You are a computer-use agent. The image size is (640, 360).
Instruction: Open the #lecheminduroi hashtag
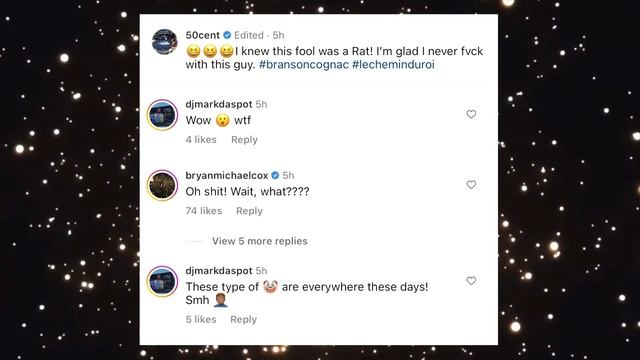[393, 64]
